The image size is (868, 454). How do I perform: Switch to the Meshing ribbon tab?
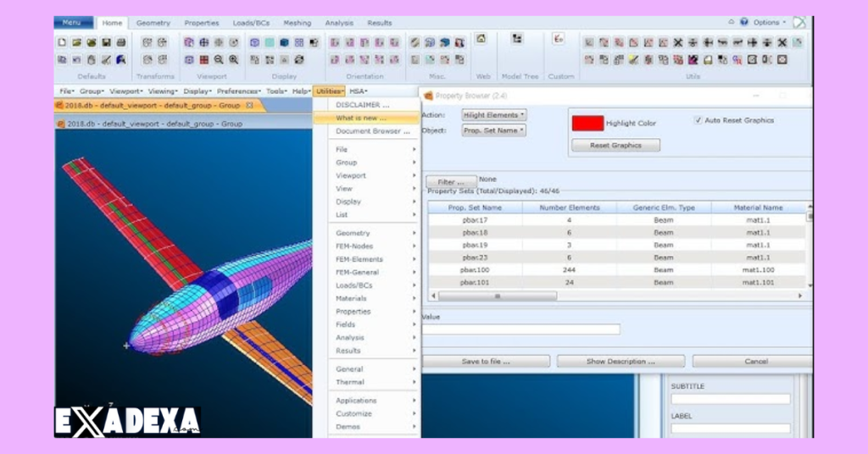click(x=297, y=23)
